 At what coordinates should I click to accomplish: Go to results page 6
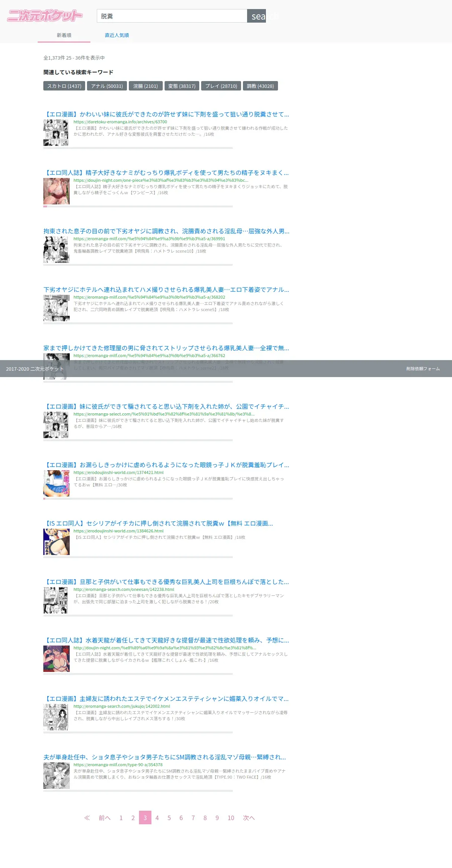tap(181, 817)
